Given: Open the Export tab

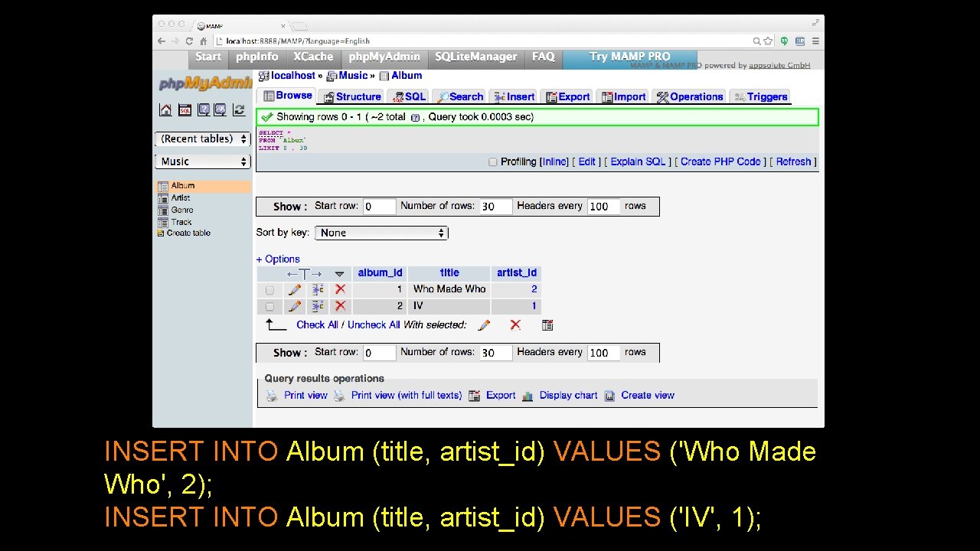Looking at the screenshot, I should 567,97.
